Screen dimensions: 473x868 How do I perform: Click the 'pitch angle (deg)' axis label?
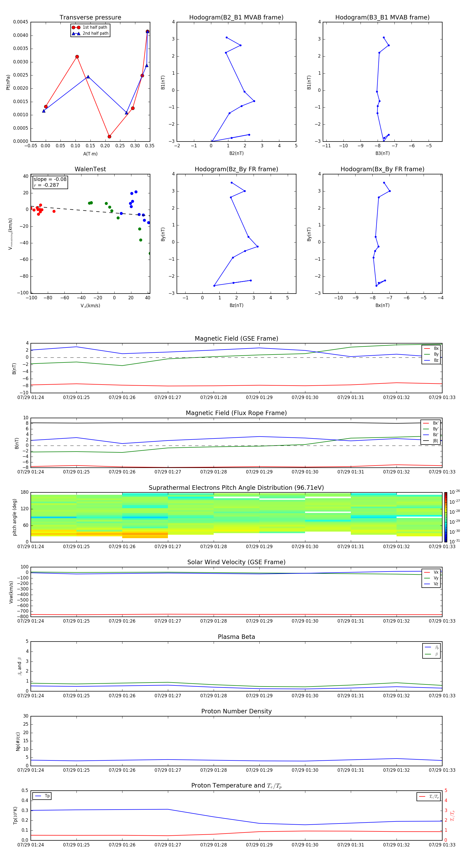tap(14, 517)
